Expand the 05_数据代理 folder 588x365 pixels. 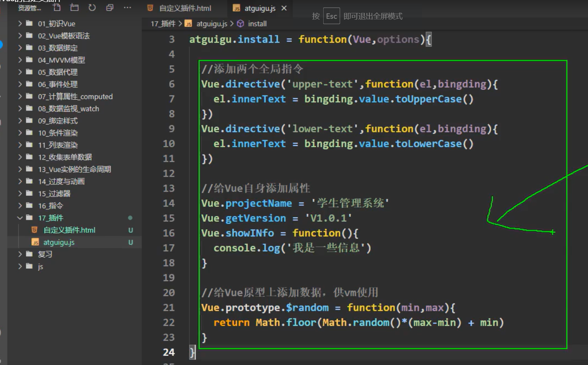(20, 72)
